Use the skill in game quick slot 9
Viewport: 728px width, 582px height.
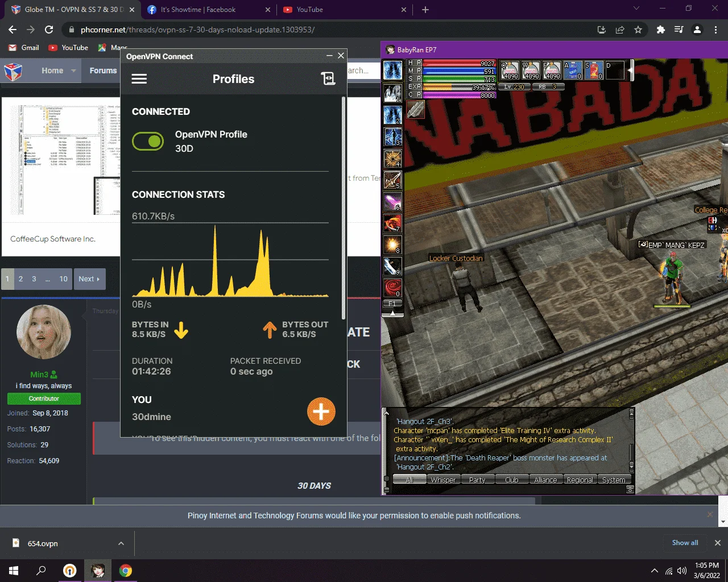click(393, 266)
